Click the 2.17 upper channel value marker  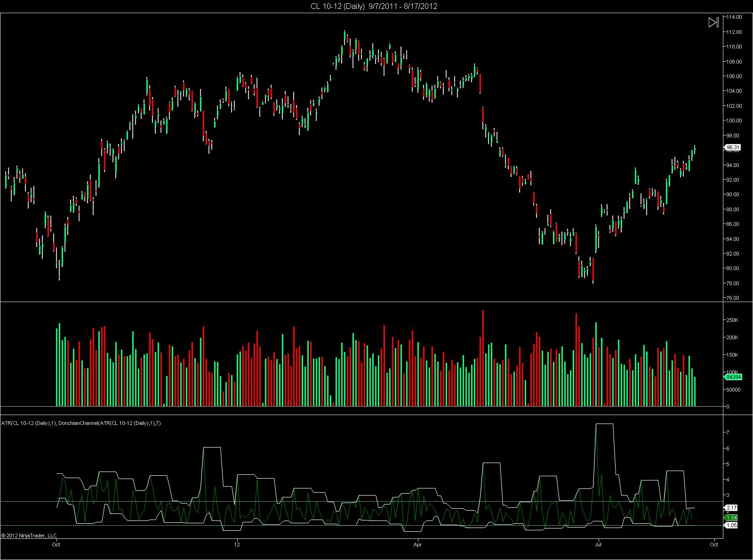[731, 508]
